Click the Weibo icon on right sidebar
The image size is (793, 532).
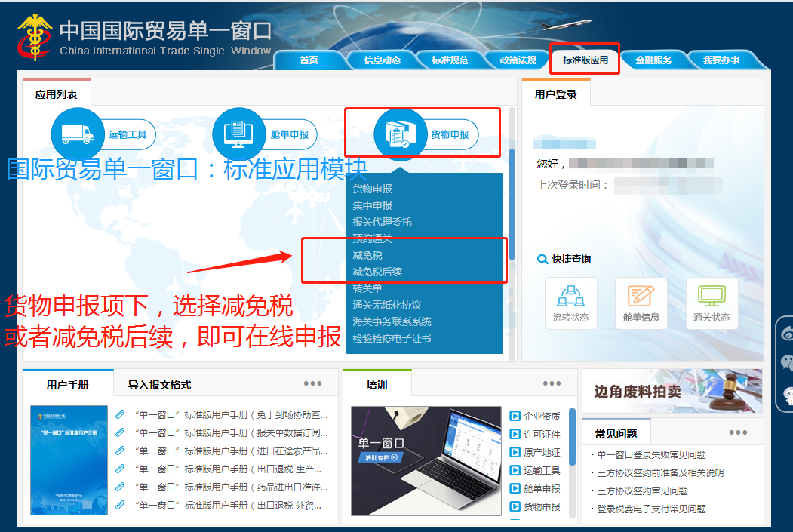[x=787, y=334]
